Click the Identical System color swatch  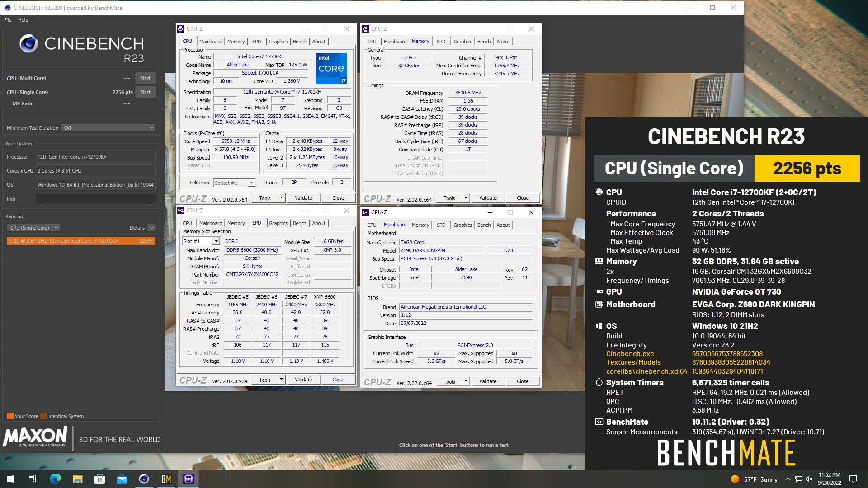point(43,416)
